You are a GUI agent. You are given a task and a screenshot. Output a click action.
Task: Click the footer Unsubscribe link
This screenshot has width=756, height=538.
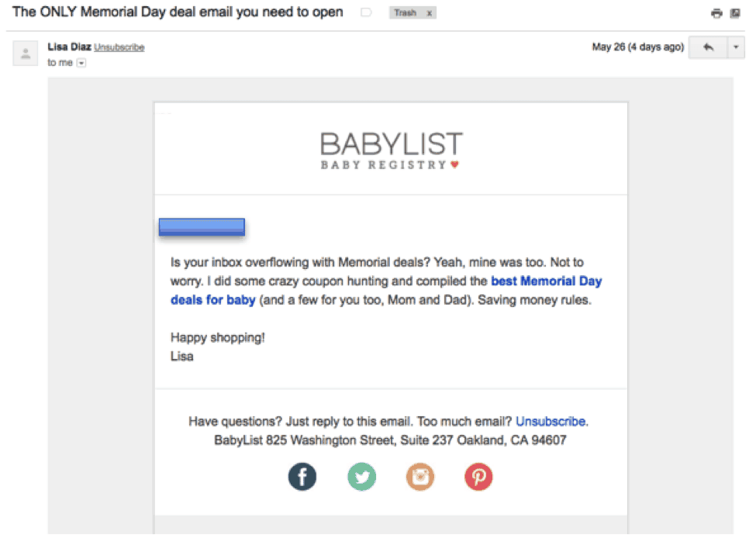pyautogui.click(x=551, y=422)
